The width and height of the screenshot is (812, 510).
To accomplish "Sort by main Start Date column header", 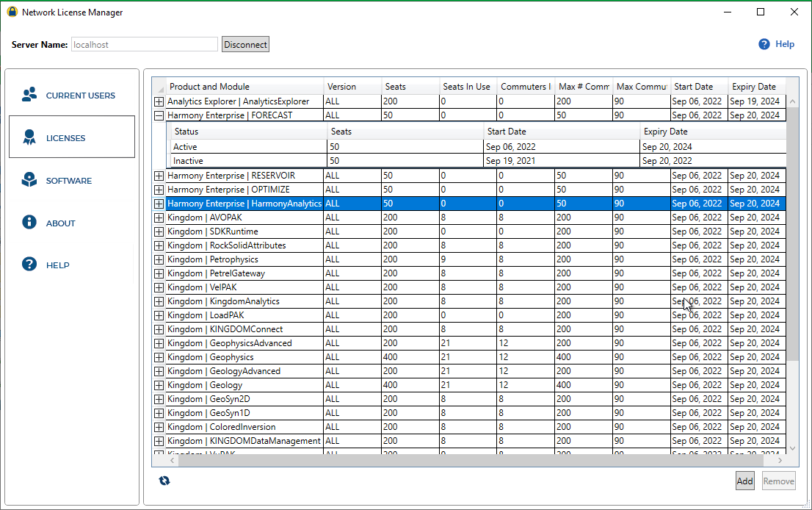I will 699,87.
